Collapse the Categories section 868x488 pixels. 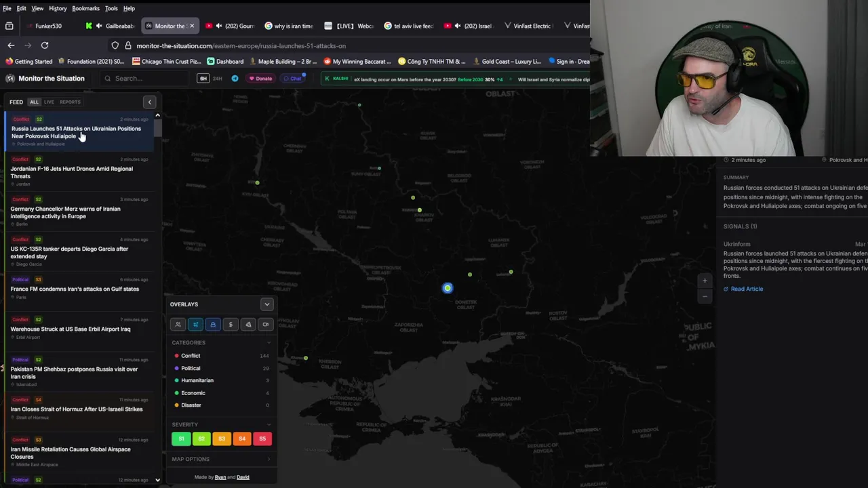pos(269,343)
